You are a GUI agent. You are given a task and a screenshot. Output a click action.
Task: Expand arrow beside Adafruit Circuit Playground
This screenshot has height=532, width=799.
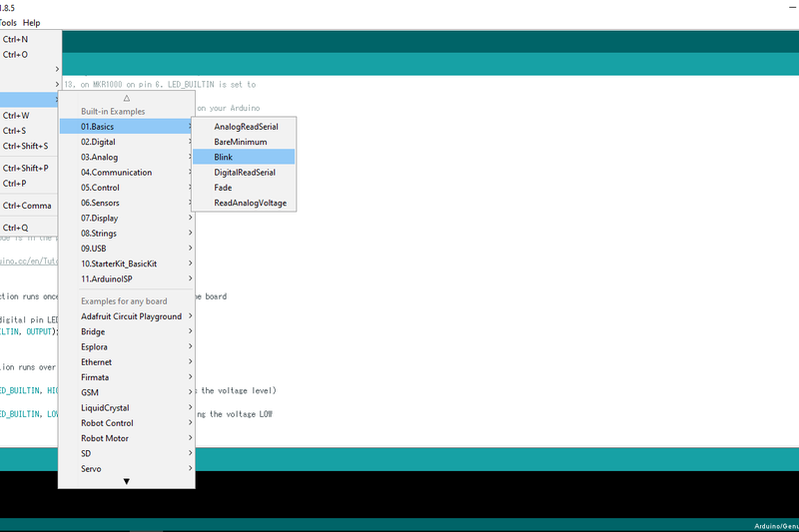[x=190, y=315]
